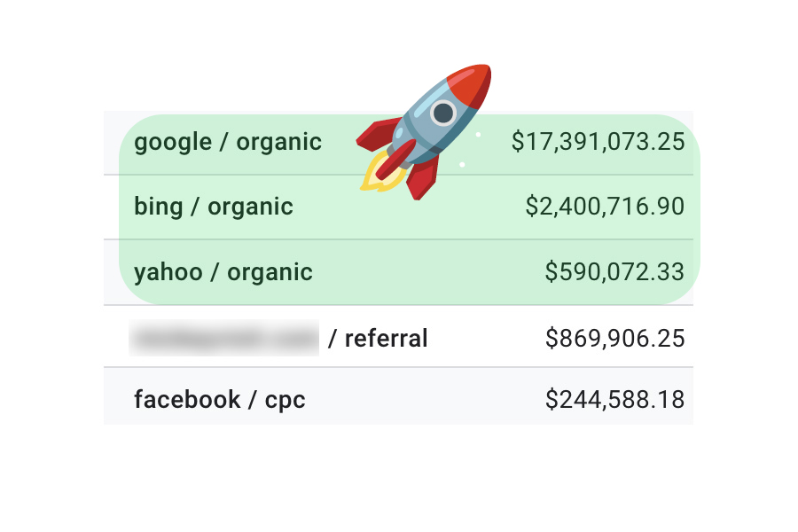
Task: Click the rocket's red nose cone
Action: click(471, 84)
